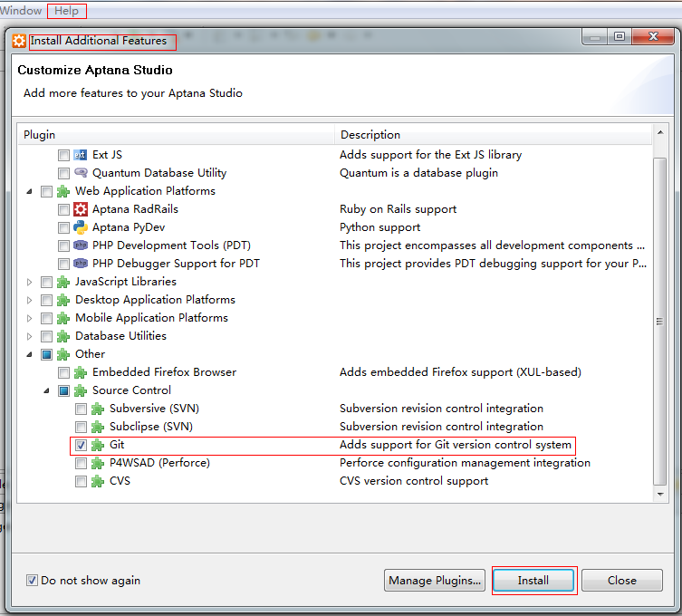Check the Quantum Database Utility checkbox
The image size is (682, 616).
[x=63, y=174]
